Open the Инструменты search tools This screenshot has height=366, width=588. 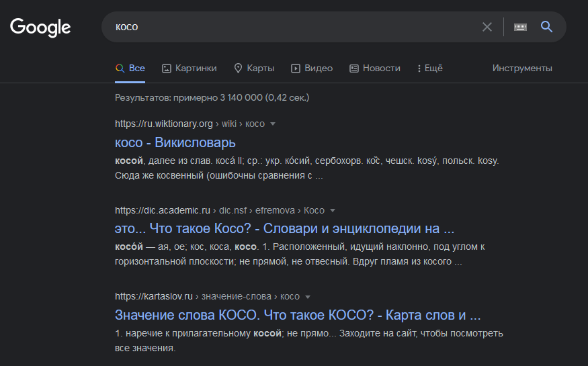[522, 68]
